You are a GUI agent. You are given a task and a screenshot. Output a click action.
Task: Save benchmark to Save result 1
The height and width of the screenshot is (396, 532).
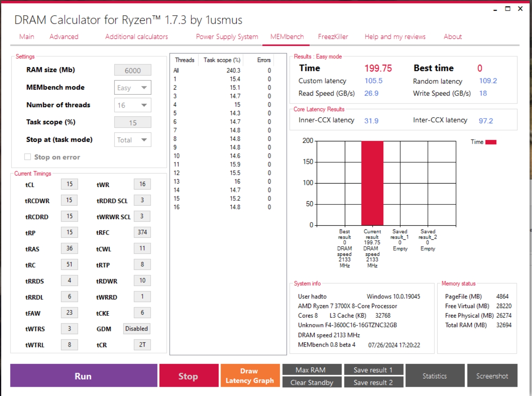click(x=374, y=369)
